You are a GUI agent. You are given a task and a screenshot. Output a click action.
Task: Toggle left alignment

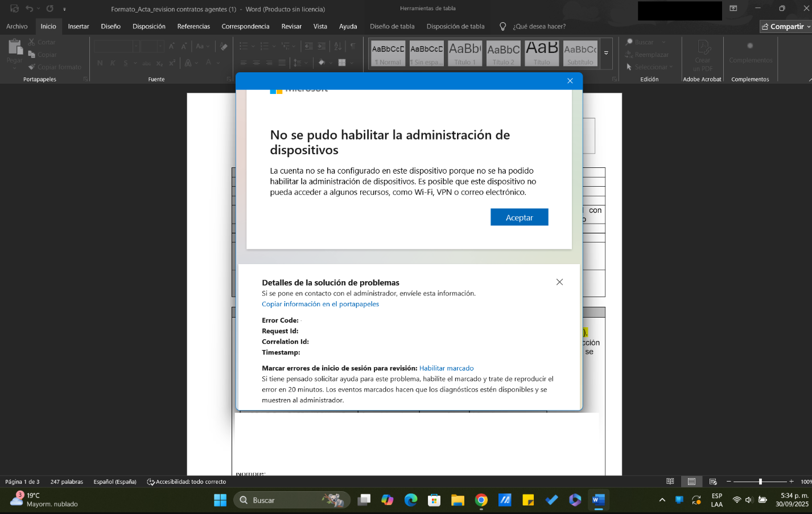[244, 63]
